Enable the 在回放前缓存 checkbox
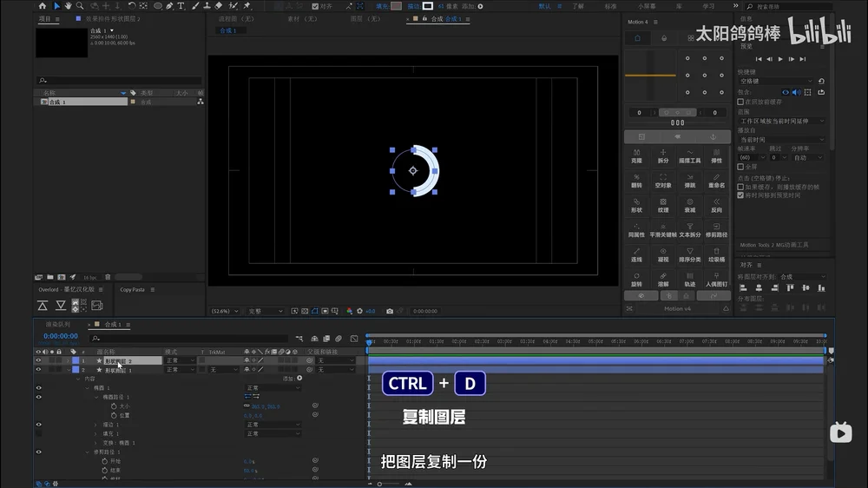This screenshot has width=868, height=488. (740, 102)
